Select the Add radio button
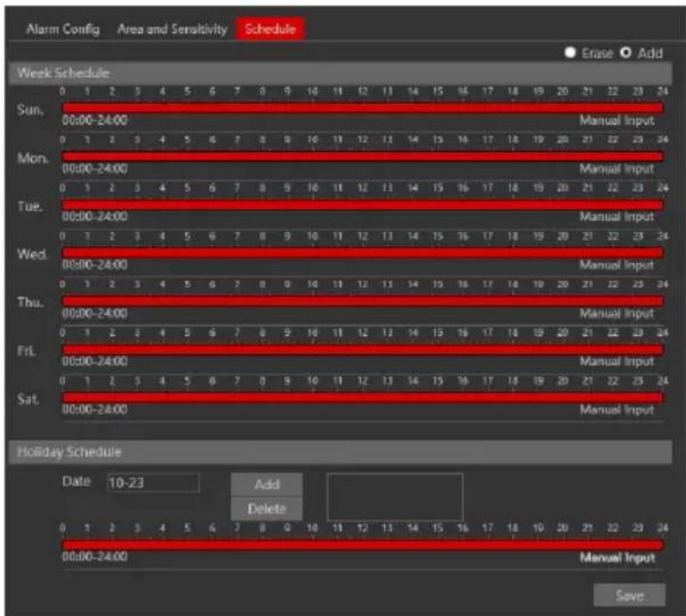 [625, 53]
